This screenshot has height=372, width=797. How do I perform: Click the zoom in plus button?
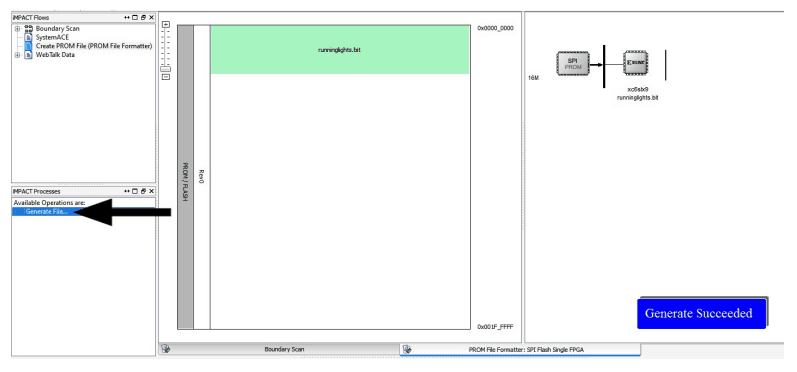click(x=165, y=24)
